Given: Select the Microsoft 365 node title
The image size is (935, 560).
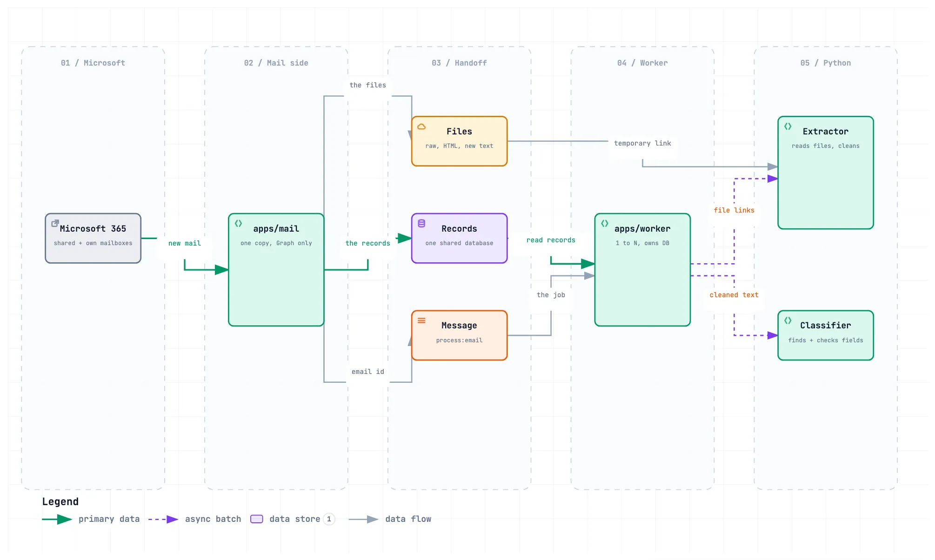Looking at the screenshot, I should (93, 229).
